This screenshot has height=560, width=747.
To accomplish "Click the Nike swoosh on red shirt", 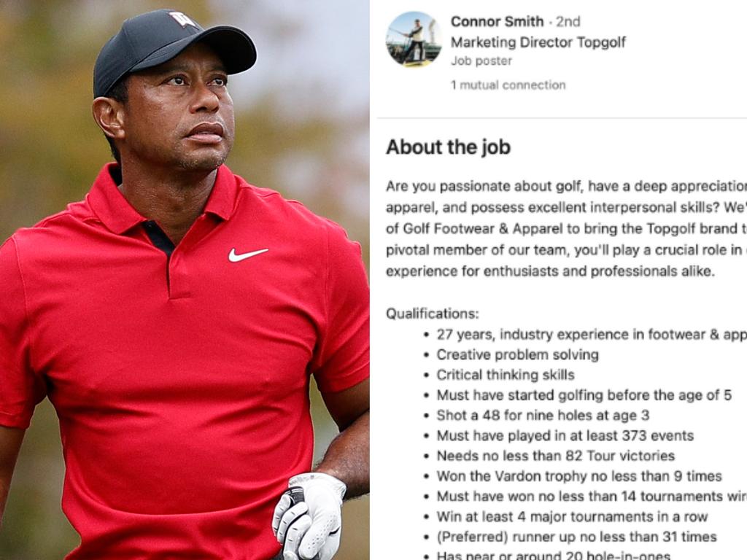I will (248, 254).
